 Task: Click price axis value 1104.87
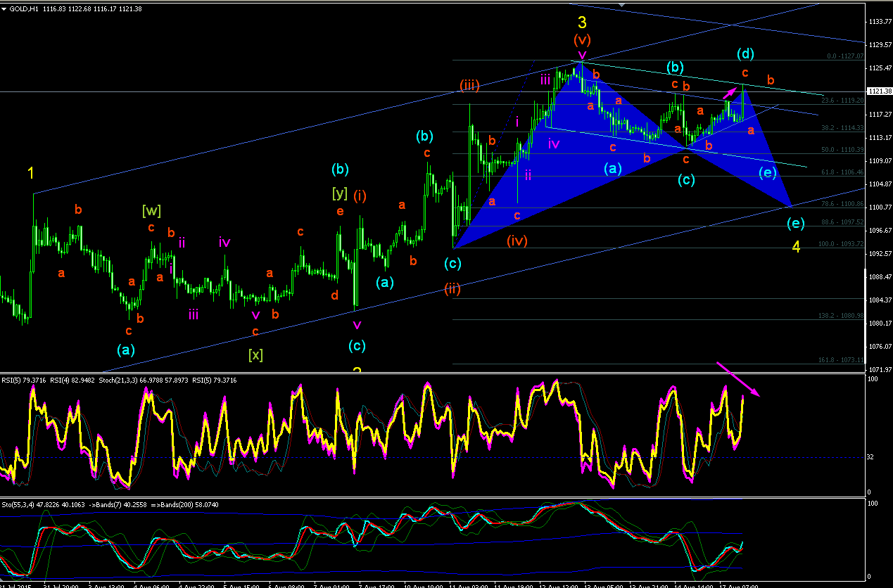coord(880,184)
